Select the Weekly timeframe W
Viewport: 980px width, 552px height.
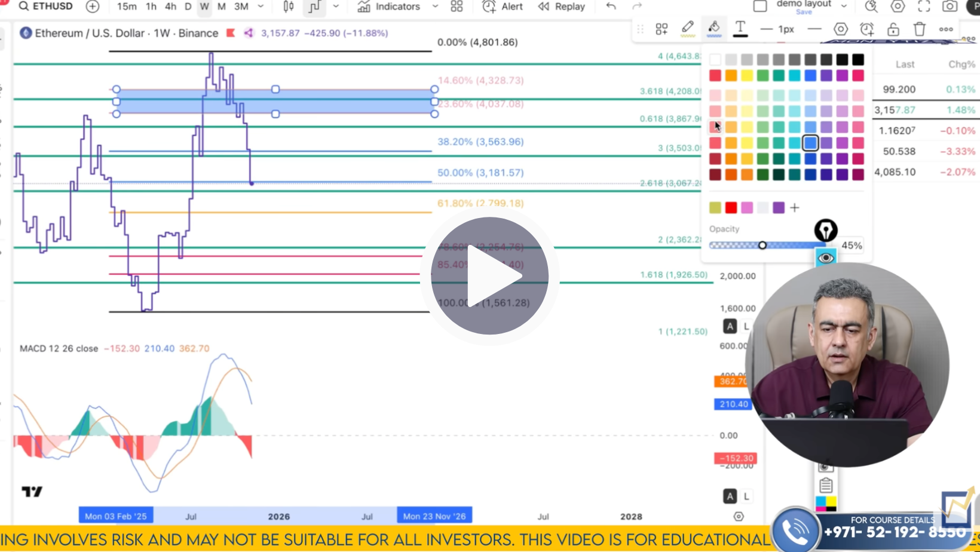coord(204,7)
